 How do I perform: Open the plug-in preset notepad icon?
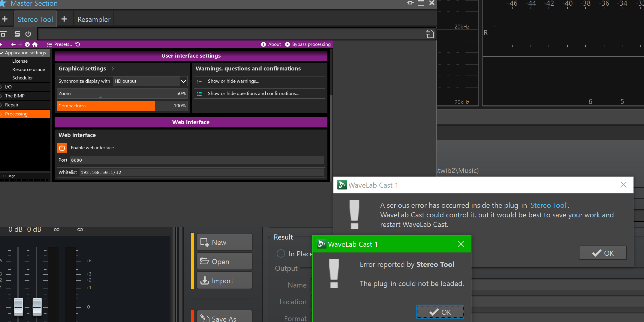[430, 34]
